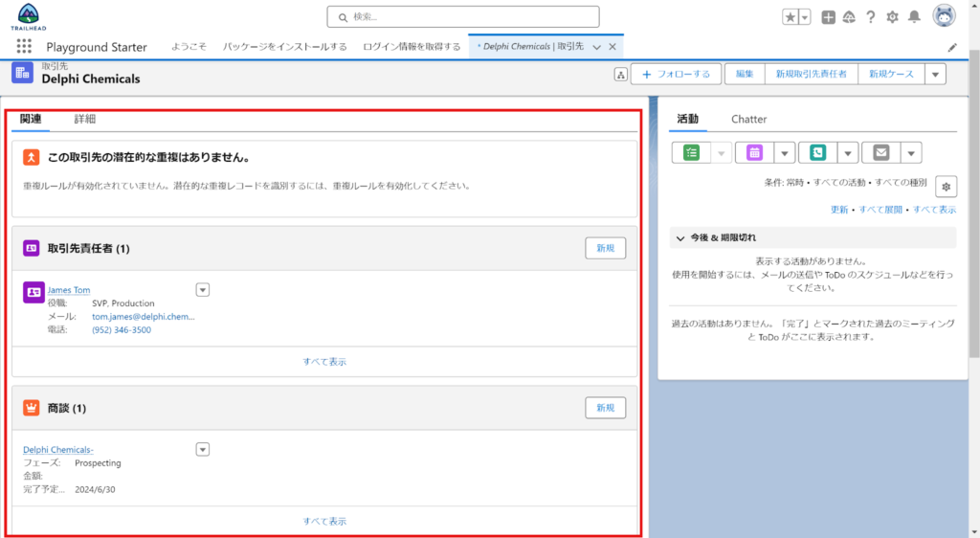The image size is (980, 538).
Task: Open the help question mark icon
Action: click(x=871, y=17)
